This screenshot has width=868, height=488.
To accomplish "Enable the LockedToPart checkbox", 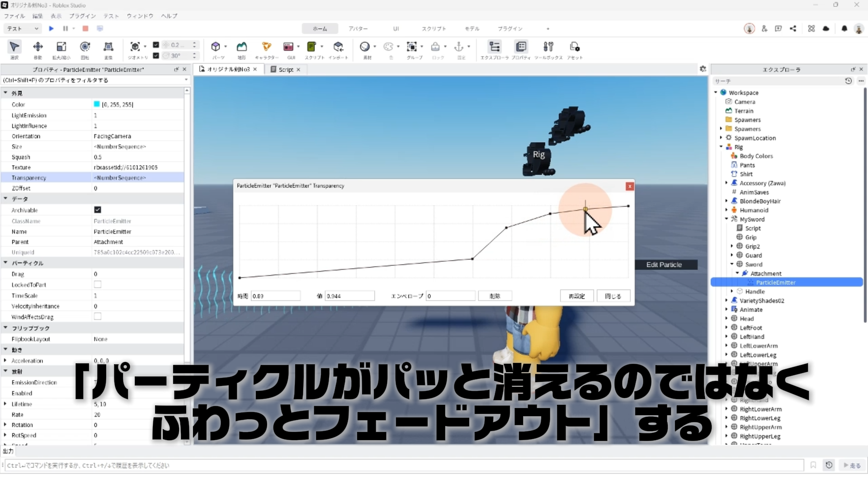I will [x=97, y=285].
